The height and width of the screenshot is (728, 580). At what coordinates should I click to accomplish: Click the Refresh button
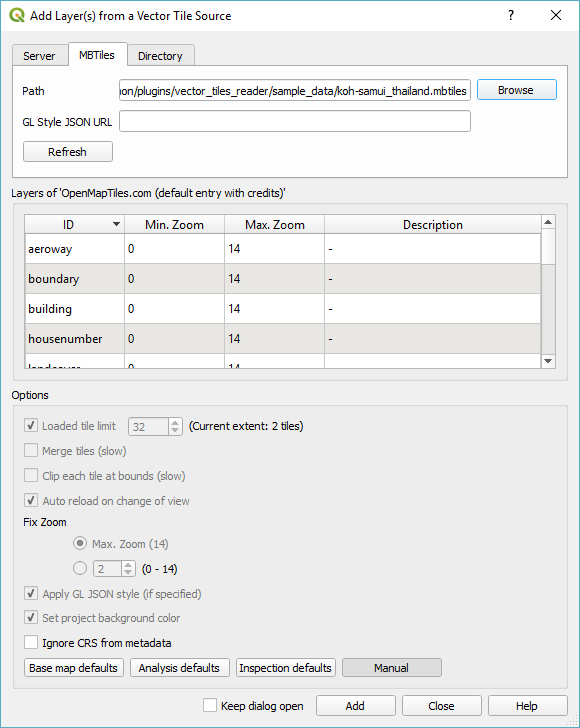(68, 152)
